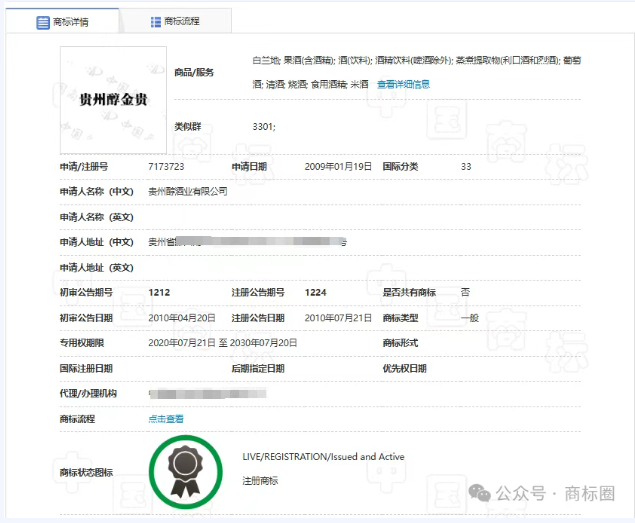Click the green registration badge icon

tap(185, 471)
